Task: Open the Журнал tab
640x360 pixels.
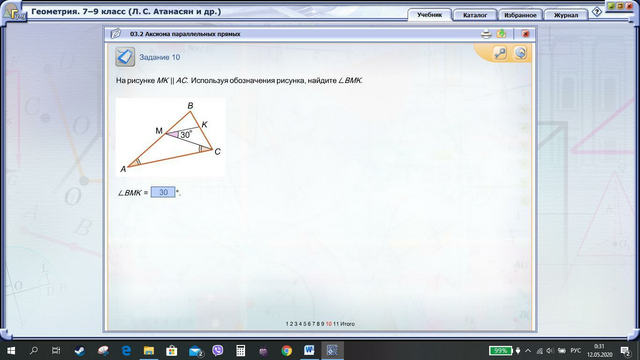Action: click(x=566, y=15)
